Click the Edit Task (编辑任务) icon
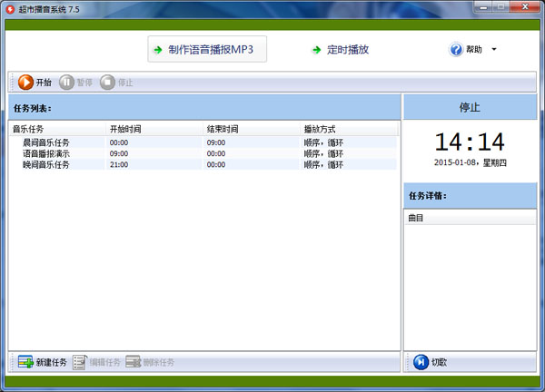Image resolution: width=545 pixels, height=392 pixels. [x=79, y=362]
